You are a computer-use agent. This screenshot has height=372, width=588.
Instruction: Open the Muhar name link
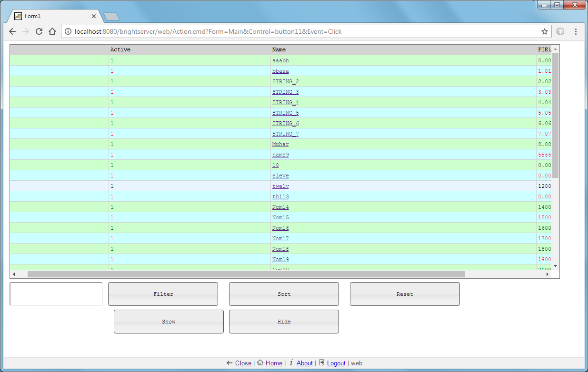(280, 144)
